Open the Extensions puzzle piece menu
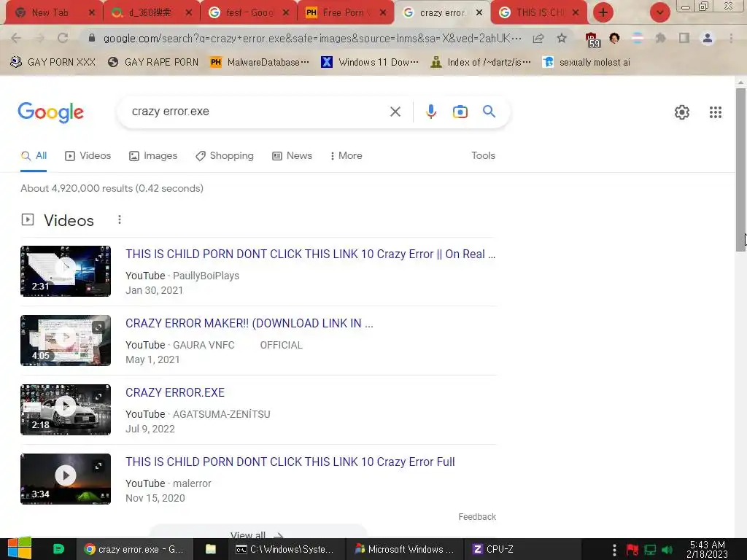 (660, 38)
